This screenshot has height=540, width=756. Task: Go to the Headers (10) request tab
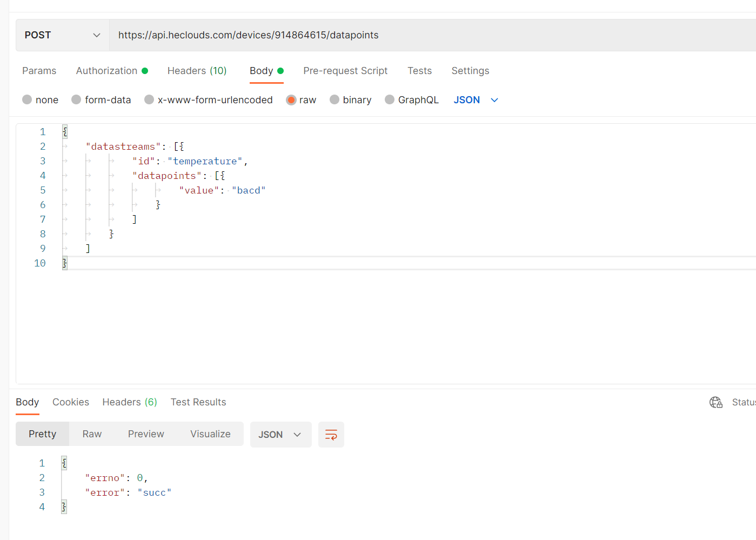(197, 71)
